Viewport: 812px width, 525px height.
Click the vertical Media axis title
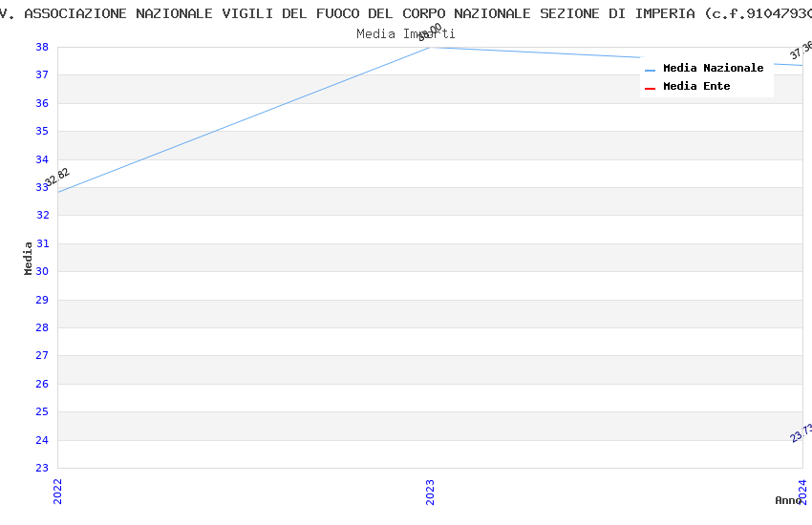[x=28, y=258]
